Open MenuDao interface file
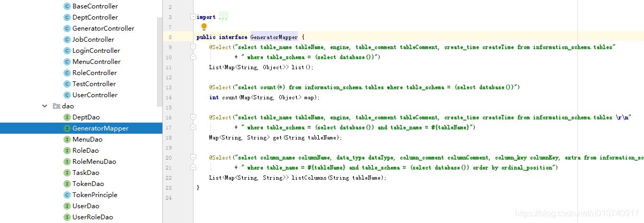Image resolution: width=644 pixels, height=223 pixels. tap(87, 140)
